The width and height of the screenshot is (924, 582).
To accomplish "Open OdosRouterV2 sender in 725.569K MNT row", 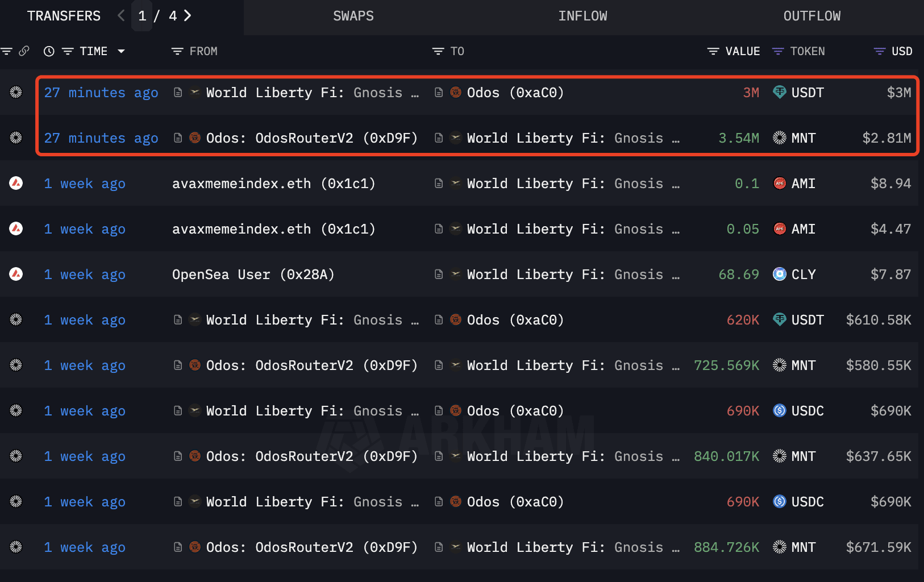I will point(312,365).
